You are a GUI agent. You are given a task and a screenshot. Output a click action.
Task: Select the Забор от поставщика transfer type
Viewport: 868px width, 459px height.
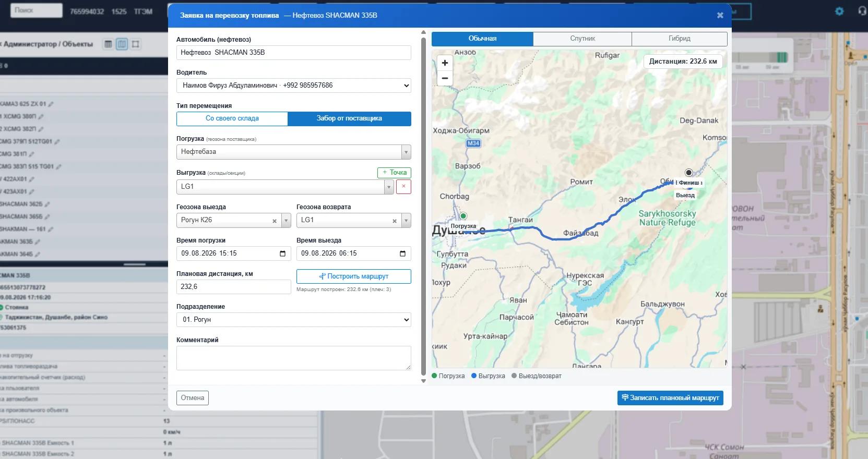[x=349, y=118]
